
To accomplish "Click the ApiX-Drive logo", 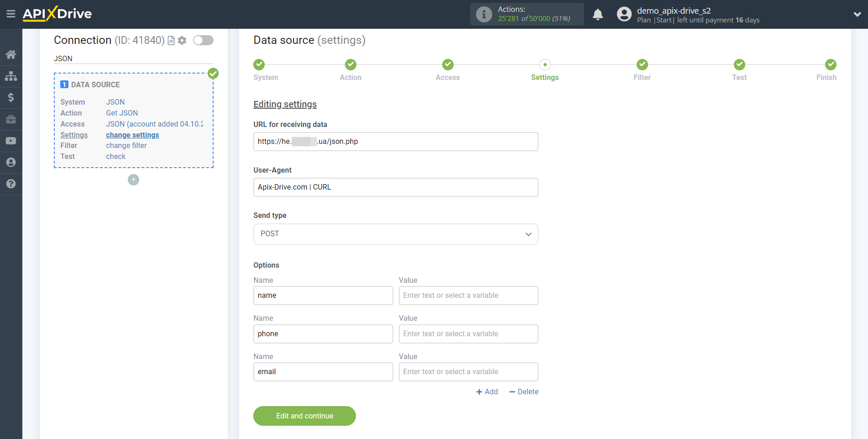I will pyautogui.click(x=57, y=14).
